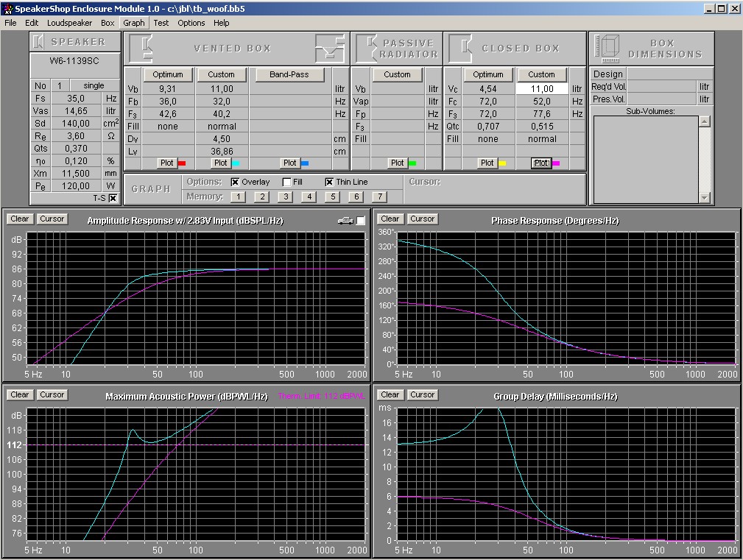Click the Speaker panel icon

coord(40,42)
